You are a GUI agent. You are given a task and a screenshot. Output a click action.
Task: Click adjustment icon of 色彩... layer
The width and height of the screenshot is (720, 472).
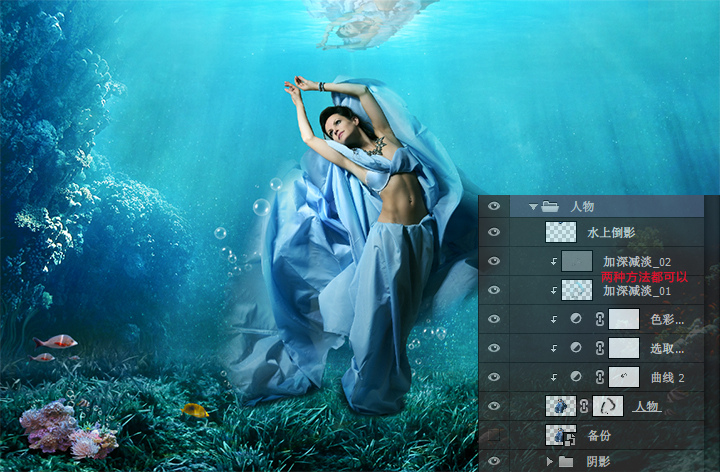tap(575, 318)
